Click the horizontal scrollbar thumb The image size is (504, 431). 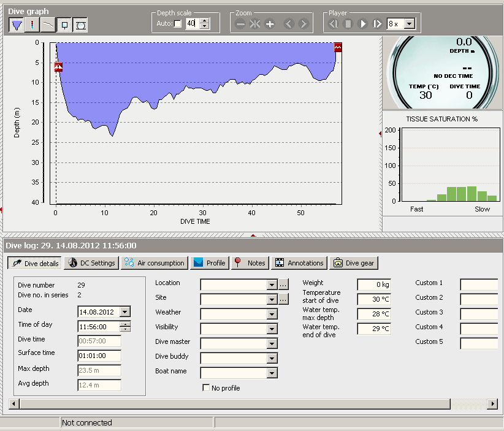click(x=235, y=403)
